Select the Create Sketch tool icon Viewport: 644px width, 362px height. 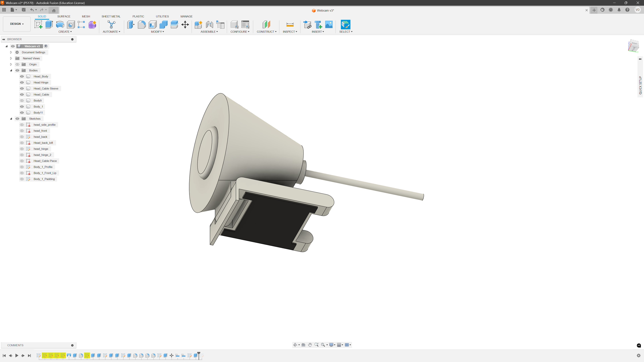click(38, 24)
